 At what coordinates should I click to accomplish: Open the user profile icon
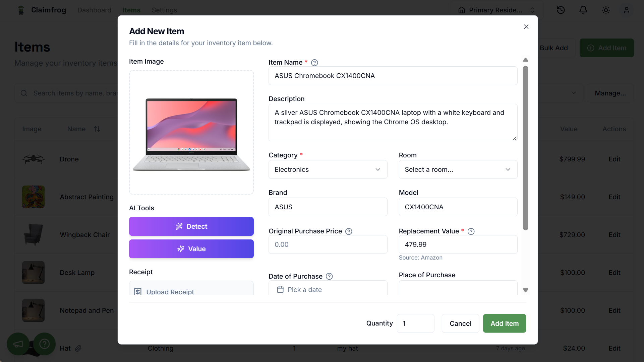click(627, 10)
